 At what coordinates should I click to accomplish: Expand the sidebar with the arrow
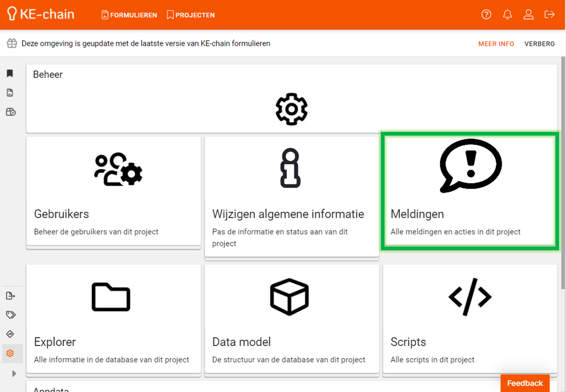click(14, 374)
